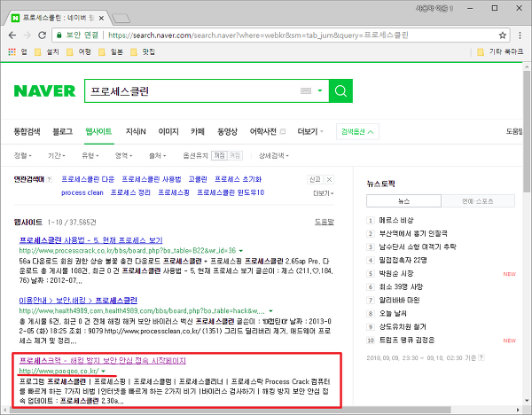Click the browser address bar URL
The width and height of the screenshot is (532, 415).
[258, 35]
